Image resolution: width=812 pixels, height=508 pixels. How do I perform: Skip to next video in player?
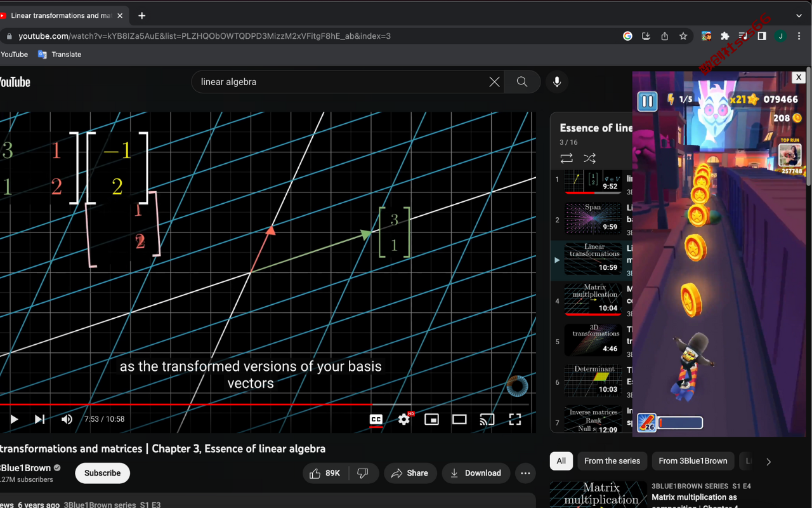click(x=39, y=419)
